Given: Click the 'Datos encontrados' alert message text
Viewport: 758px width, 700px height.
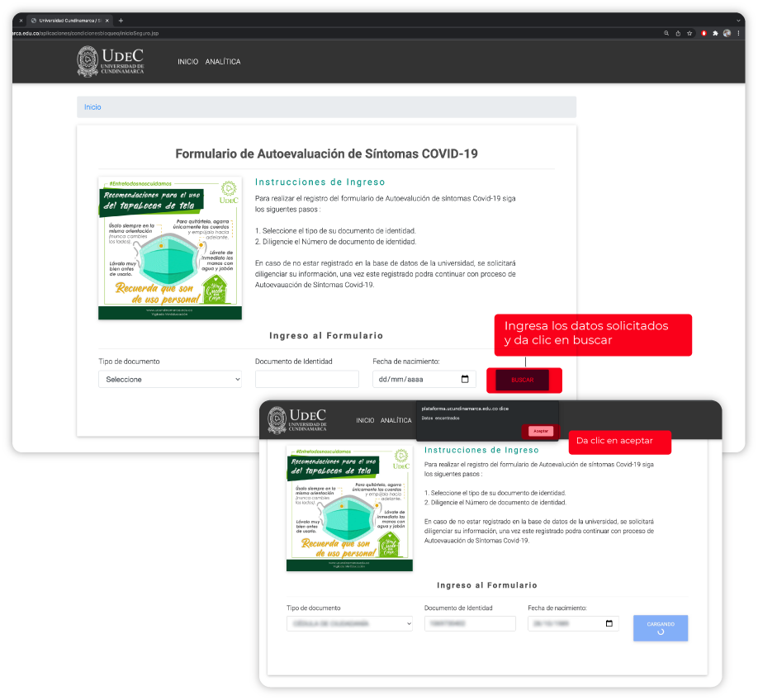Looking at the screenshot, I should (440, 419).
